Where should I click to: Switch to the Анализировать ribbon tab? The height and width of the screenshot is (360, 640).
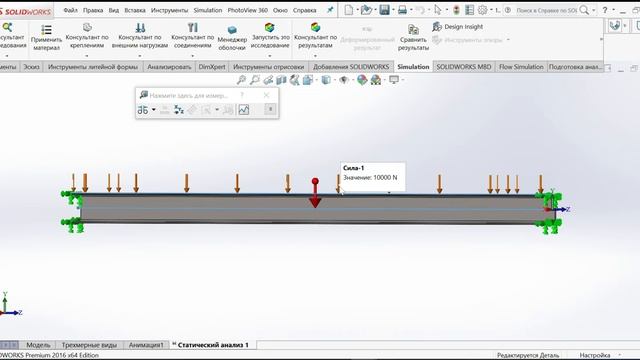pos(169,67)
